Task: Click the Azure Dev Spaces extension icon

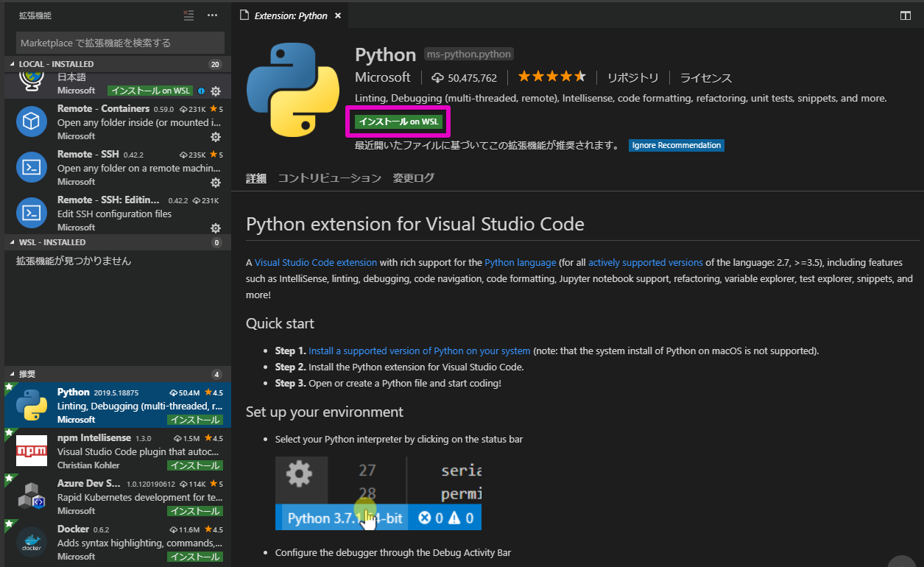Action: pyautogui.click(x=31, y=496)
